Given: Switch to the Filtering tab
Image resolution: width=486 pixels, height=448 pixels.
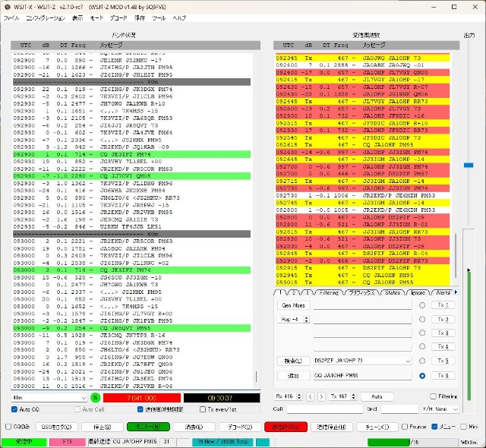Looking at the screenshot, I should pos(329,292).
